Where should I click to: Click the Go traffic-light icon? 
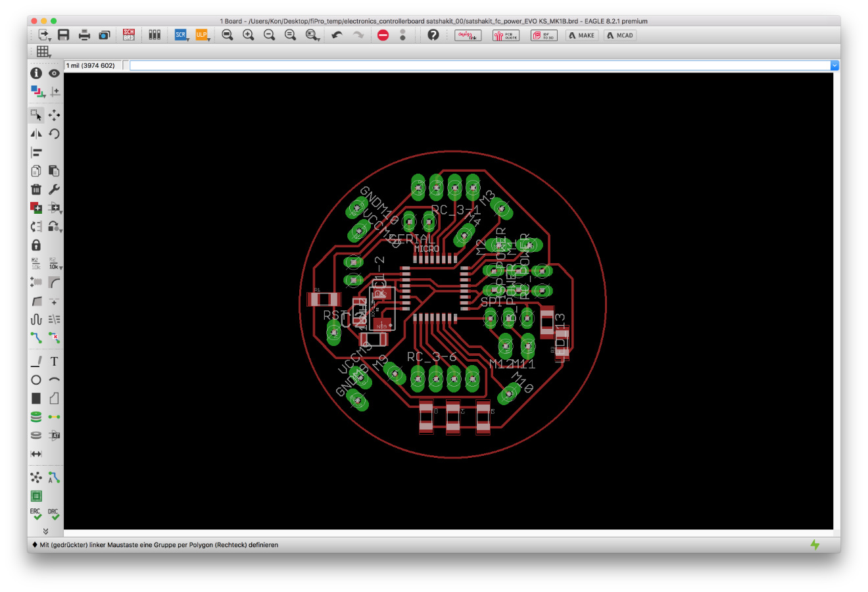coord(403,35)
